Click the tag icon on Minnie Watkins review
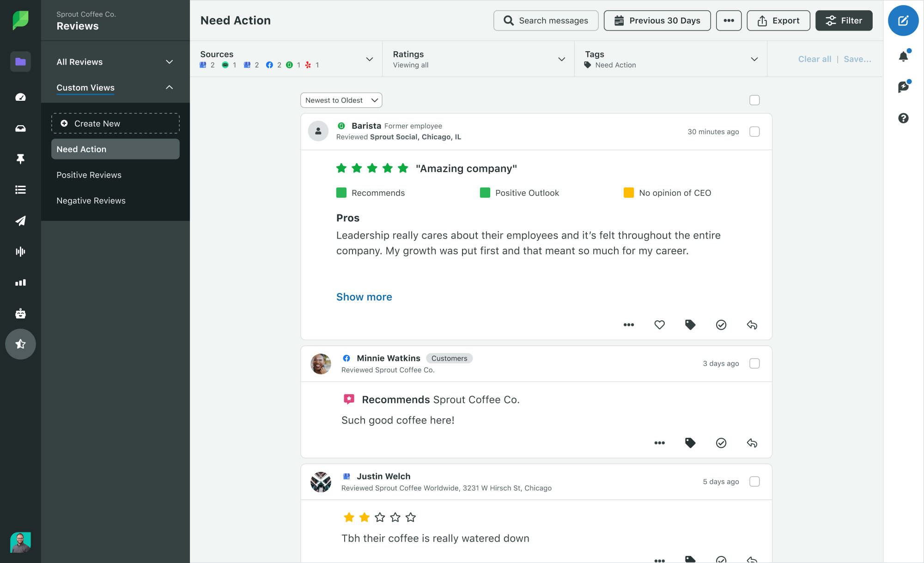Image resolution: width=924 pixels, height=563 pixels. pos(690,443)
